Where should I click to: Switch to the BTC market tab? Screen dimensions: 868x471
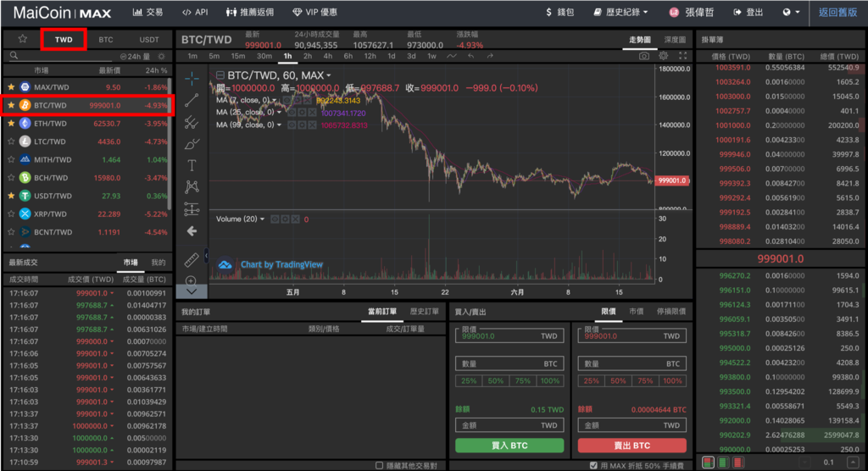[x=106, y=40]
